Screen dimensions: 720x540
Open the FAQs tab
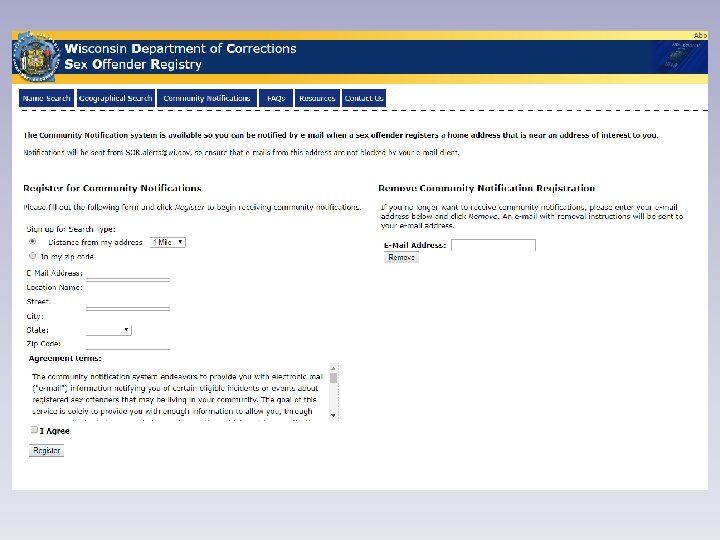point(276,98)
